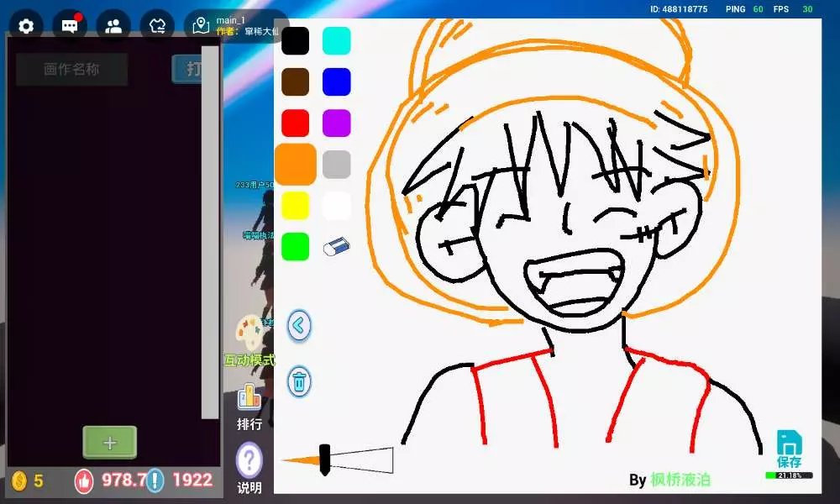Click the gray vertical scrollbar in left panel
Screen dimensions: 840x504
point(210,232)
